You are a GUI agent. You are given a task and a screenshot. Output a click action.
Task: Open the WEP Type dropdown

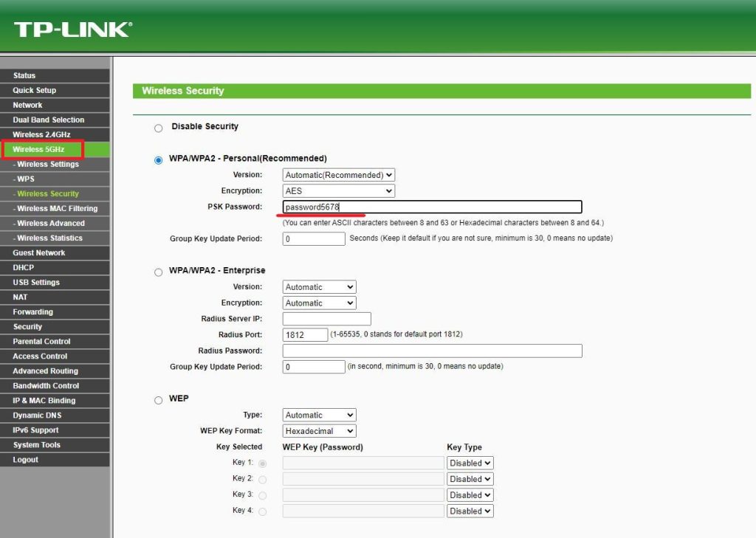click(318, 415)
